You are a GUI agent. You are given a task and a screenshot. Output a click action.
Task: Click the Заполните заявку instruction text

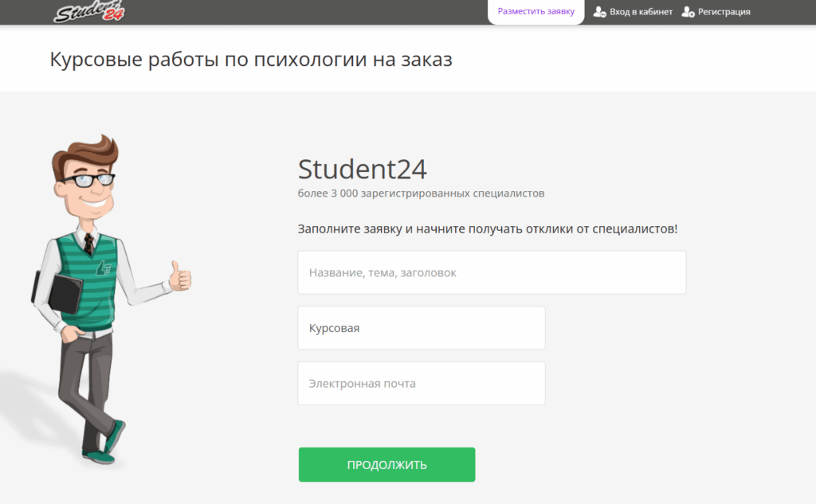tap(488, 229)
